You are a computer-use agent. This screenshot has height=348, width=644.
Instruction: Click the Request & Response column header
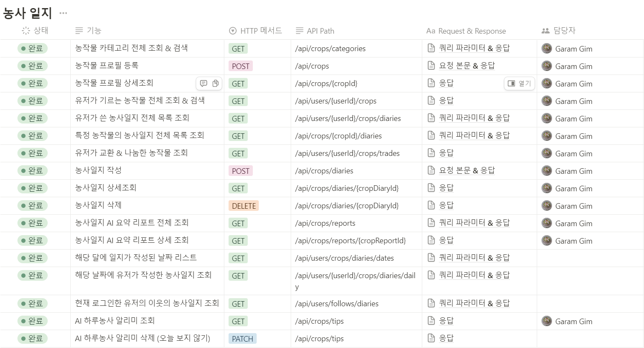pos(466,31)
